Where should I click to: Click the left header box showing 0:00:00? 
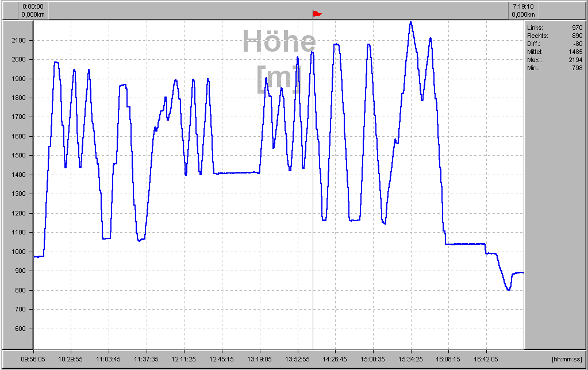tap(33, 10)
